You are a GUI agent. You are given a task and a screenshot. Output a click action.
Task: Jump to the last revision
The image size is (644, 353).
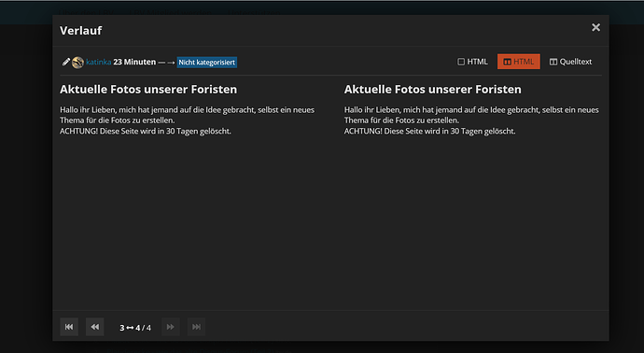pyautogui.click(x=196, y=327)
